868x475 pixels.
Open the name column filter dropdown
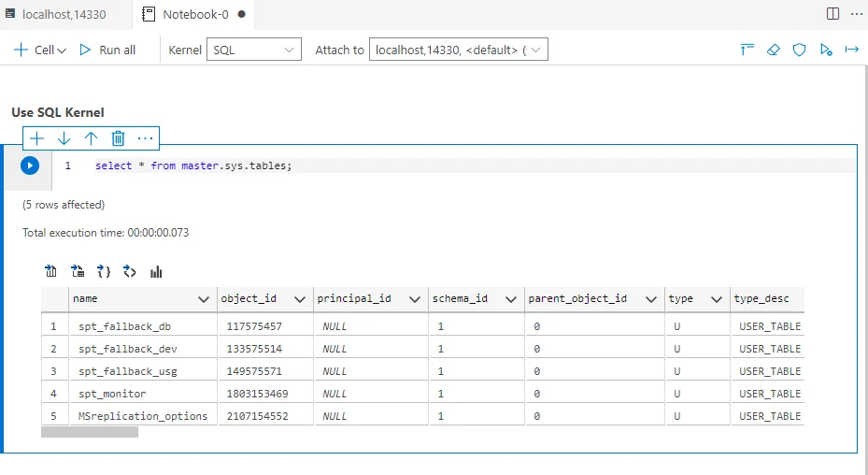[204, 299]
